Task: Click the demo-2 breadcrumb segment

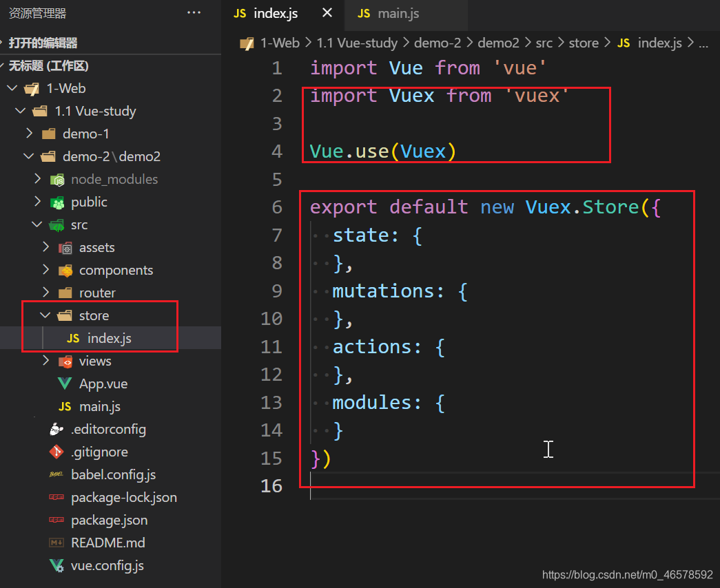Action: pyautogui.click(x=437, y=43)
